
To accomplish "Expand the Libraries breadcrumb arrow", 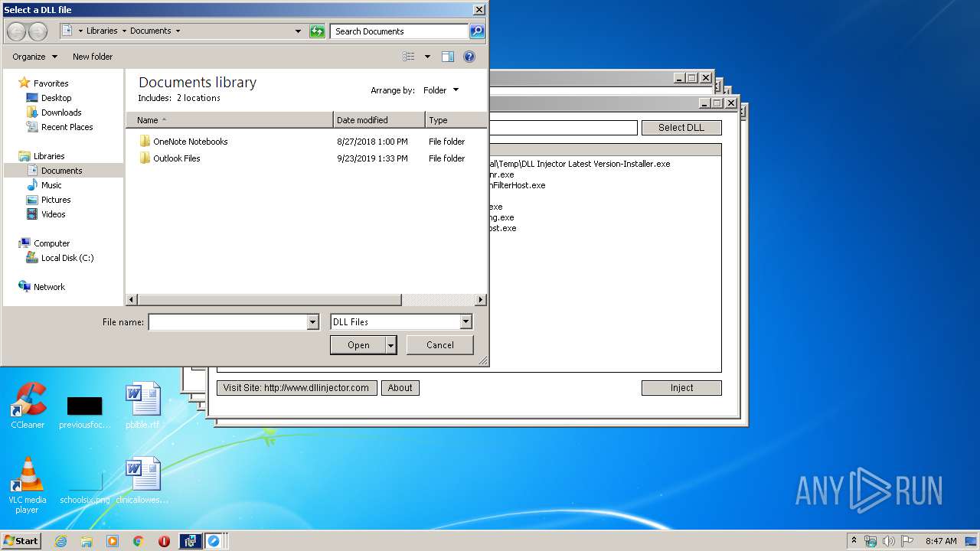I will (122, 31).
